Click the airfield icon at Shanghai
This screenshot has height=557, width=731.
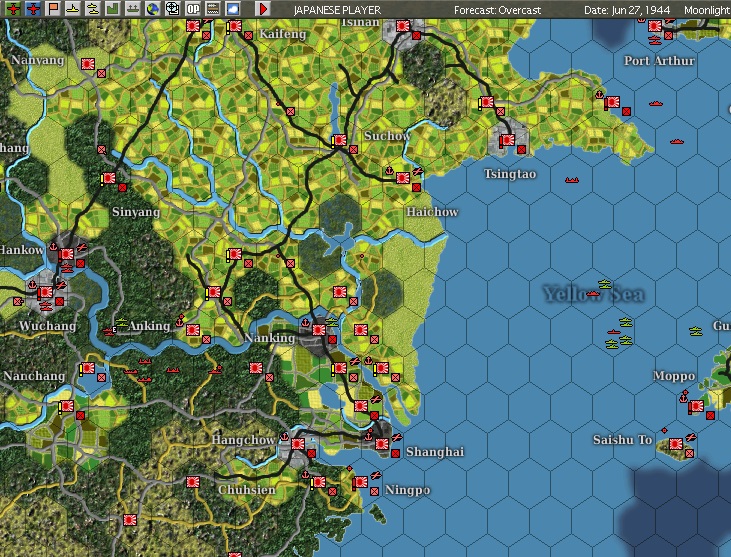click(396, 437)
